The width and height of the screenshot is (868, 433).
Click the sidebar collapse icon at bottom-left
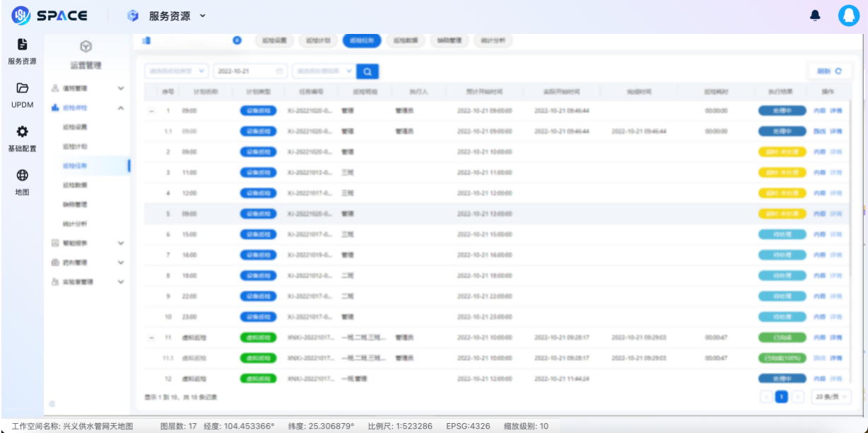point(52,403)
